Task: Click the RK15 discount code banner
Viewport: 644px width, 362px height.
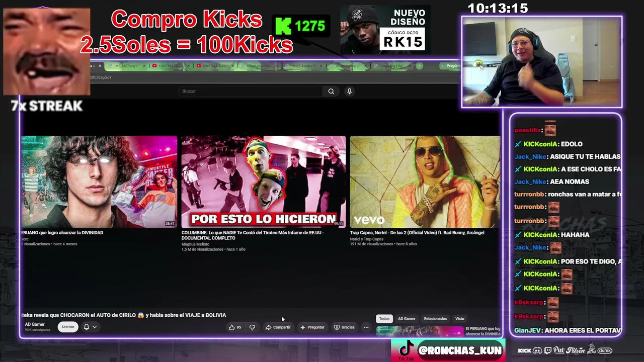Action: click(x=385, y=29)
